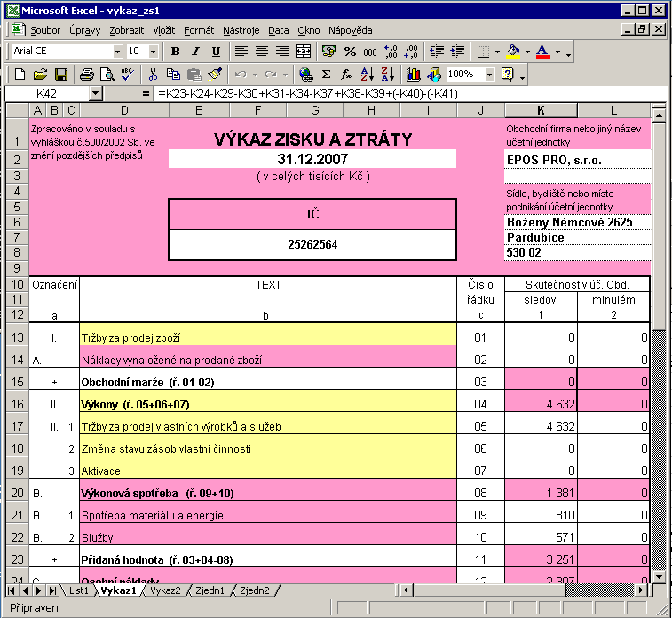The height and width of the screenshot is (618, 672).
Task: Toggle italic formatting
Action: (195, 51)
